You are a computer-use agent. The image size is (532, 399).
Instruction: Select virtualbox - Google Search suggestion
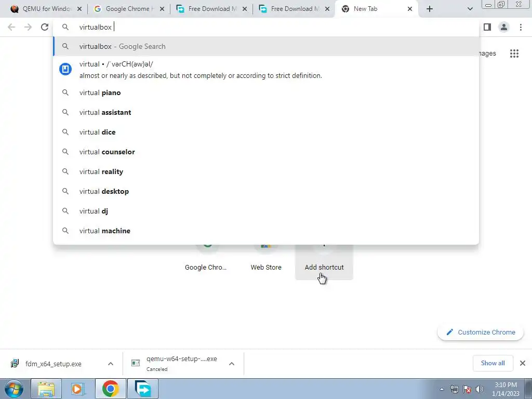pyautogui.click(x=266, y=46)
